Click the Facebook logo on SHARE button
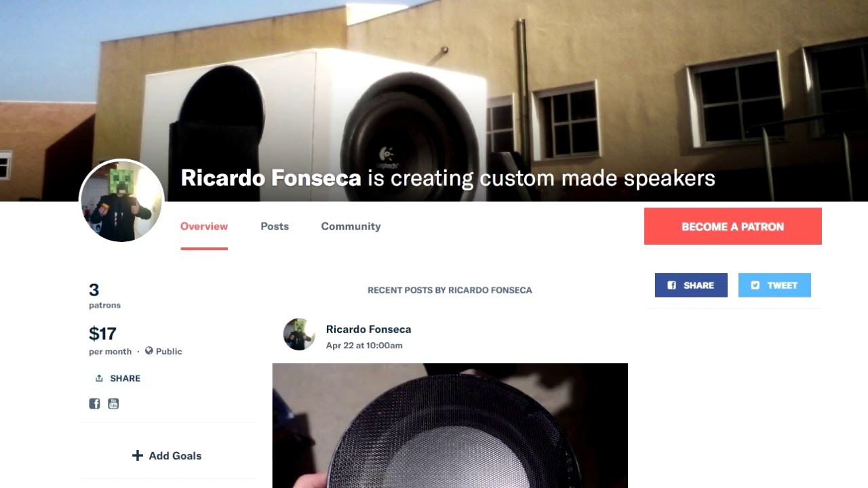Viewport: 868px width, 488px height. tap(672, 285)
